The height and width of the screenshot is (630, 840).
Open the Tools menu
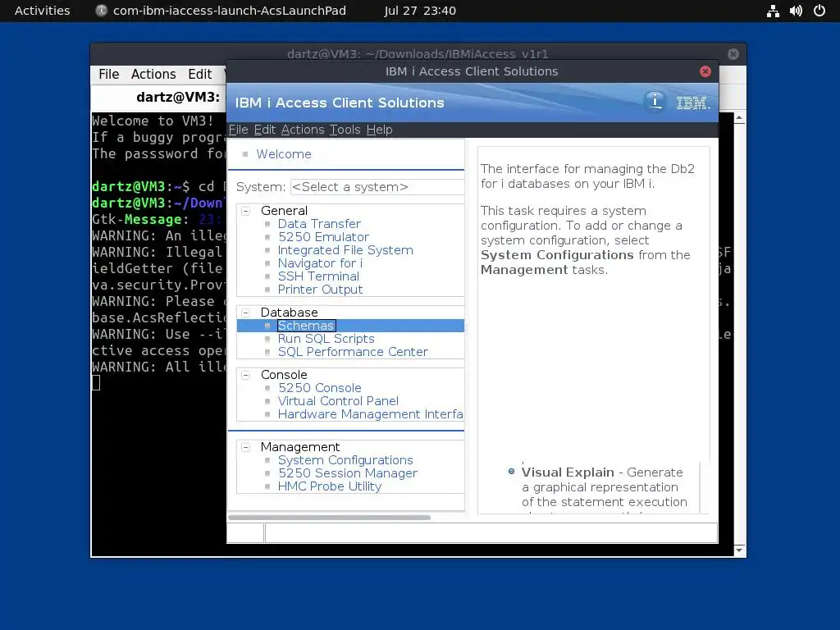click(345, 130)
